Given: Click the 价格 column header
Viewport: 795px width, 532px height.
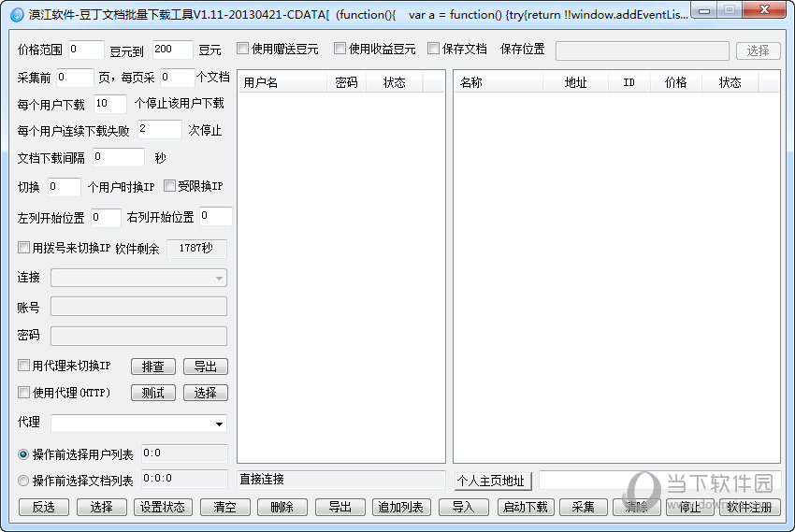Looking at the screenshot, I should (676, 82).
